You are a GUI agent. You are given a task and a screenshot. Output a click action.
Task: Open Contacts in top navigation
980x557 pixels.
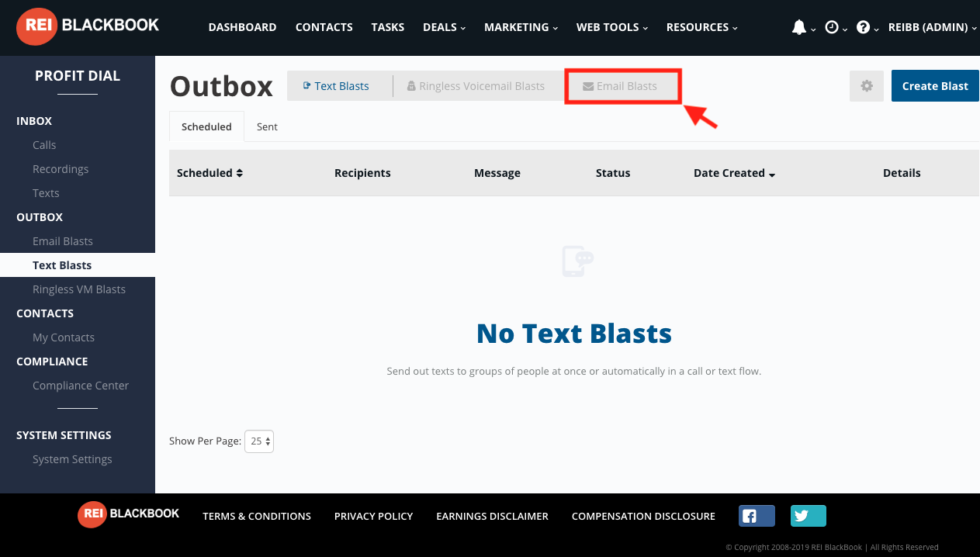pyautogui.click(x=324, y=27)
